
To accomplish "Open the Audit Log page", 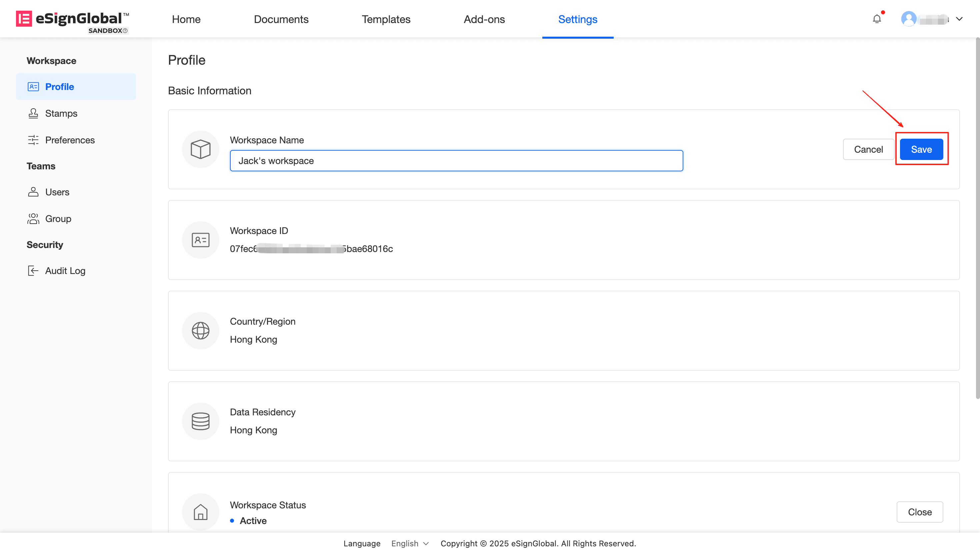I will (x=65, y=271).
